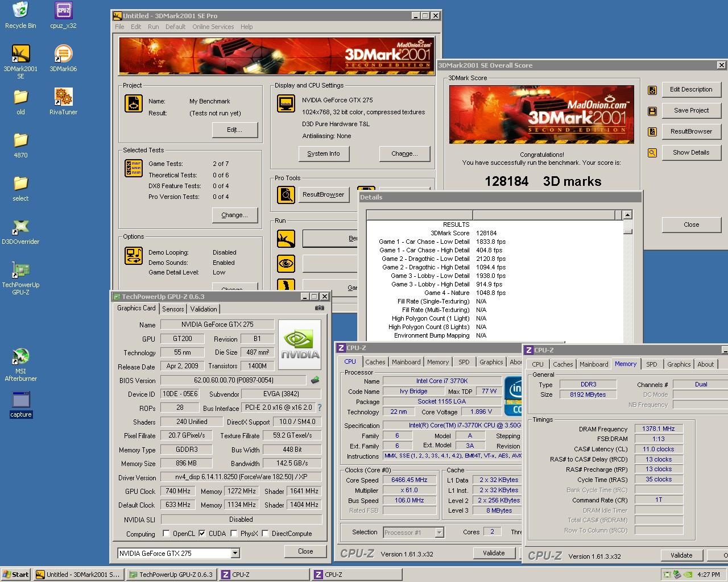The image size is (728, 582).
Task: Switch to Mainboard tab in left CPU-Z
Action: tap(406, 362)
